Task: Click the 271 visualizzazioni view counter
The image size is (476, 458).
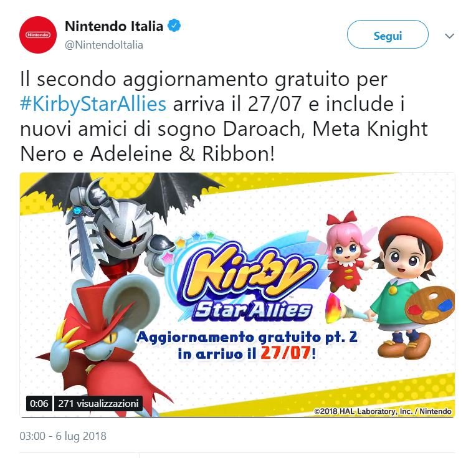Action: tap(98, 403)
